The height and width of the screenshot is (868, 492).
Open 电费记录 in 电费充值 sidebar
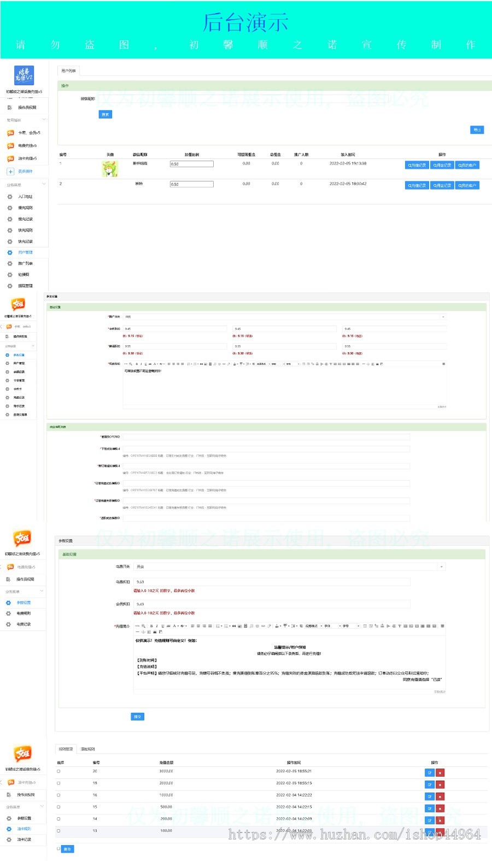coord(19,624)
